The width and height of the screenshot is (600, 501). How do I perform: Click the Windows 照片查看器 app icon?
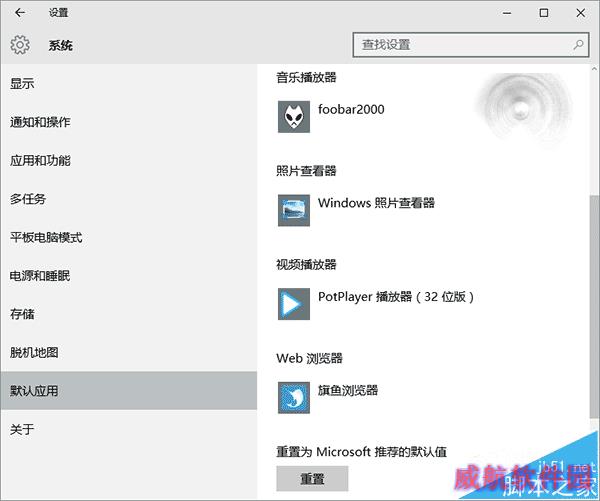click(x=294, y=210)
